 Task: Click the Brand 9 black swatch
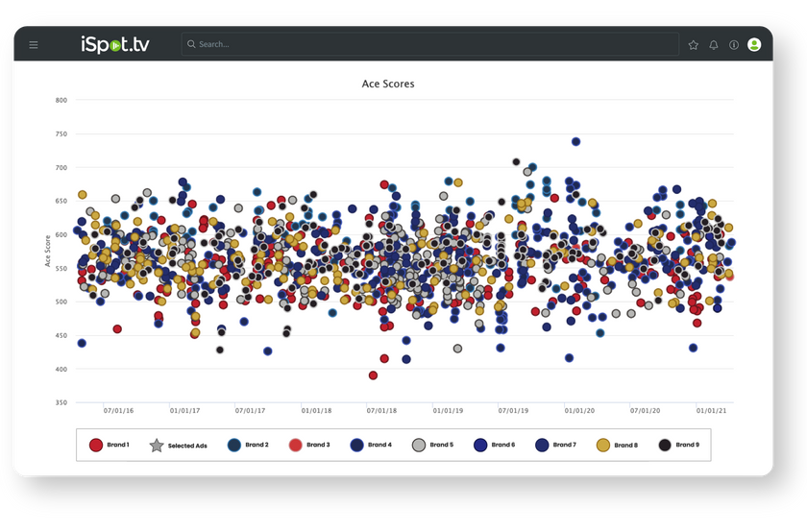click(x=664, y=445)
